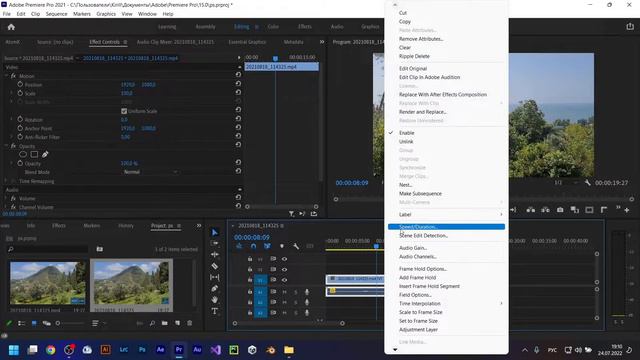
Task: Switch Project panel to Icon View
Action: [34, 323]
